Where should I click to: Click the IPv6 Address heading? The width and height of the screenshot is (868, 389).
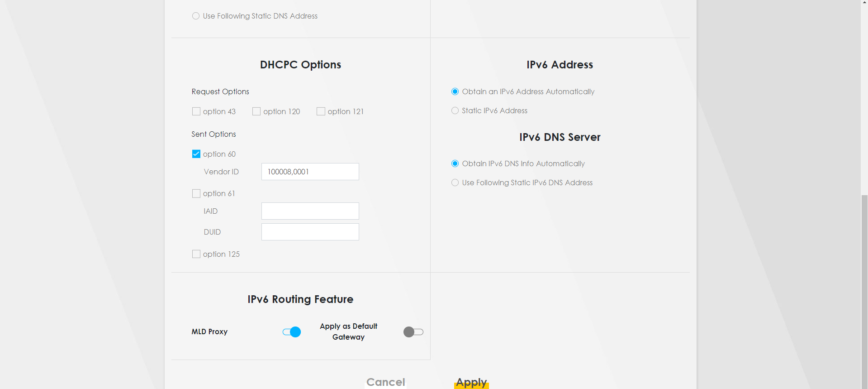pos(560,65)
